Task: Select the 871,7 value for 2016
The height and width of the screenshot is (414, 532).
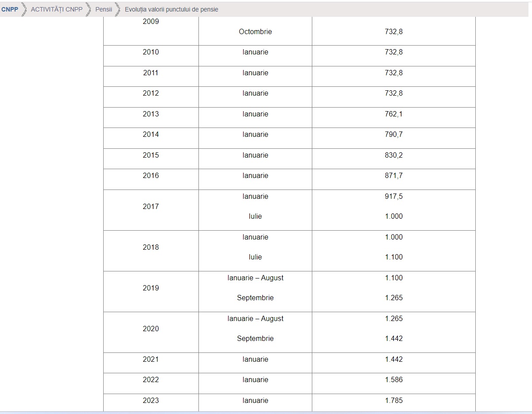Action: [x=393, y=176]
